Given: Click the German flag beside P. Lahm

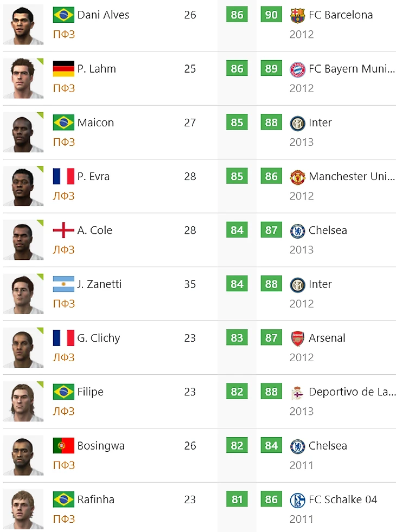Looking at the screenshot, I should tap(63, 68).
